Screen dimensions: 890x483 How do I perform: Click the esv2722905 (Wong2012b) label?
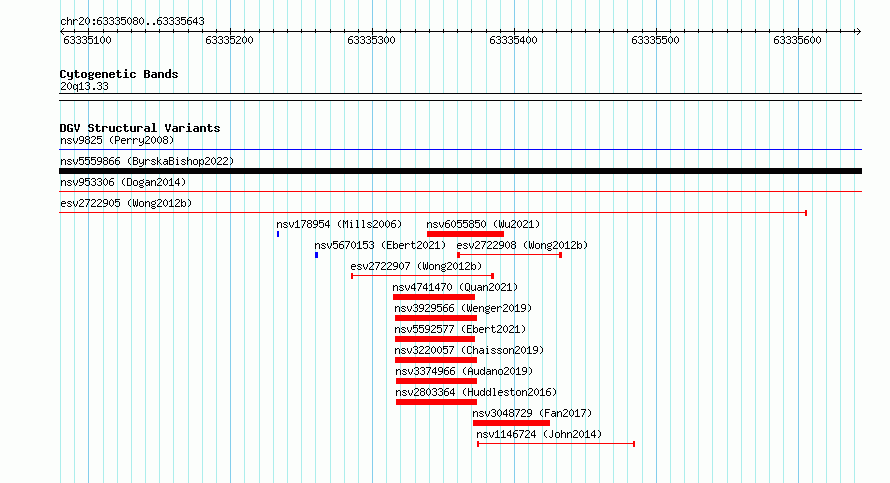pyautogui.click(x=126, y=203)
